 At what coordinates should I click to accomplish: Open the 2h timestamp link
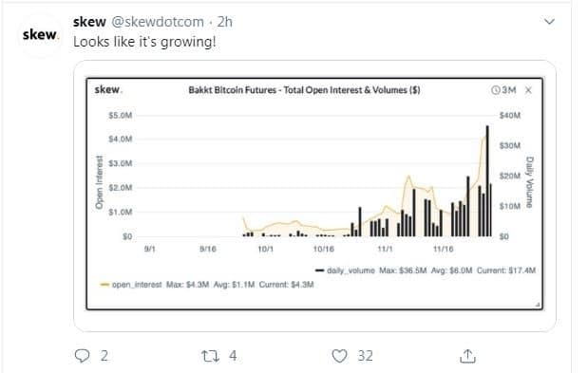[x=224, y=22]
